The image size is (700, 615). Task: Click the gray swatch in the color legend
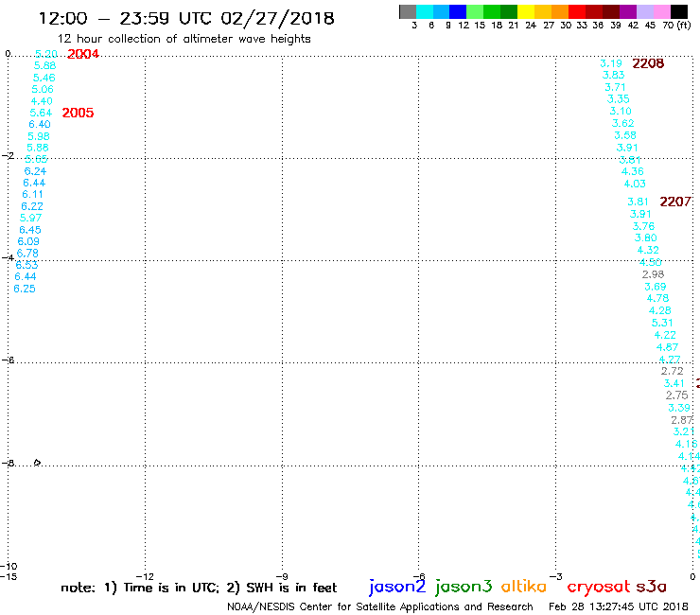[x=408, y=11]
